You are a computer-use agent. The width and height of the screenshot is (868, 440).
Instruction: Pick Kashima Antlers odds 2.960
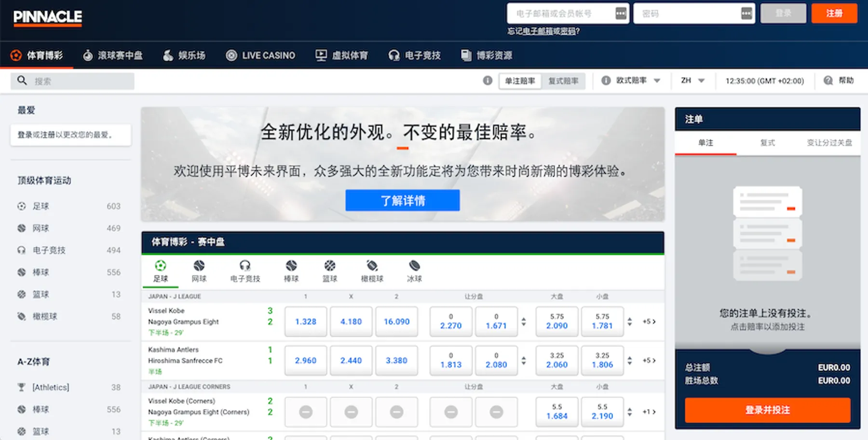click(306, 360)
